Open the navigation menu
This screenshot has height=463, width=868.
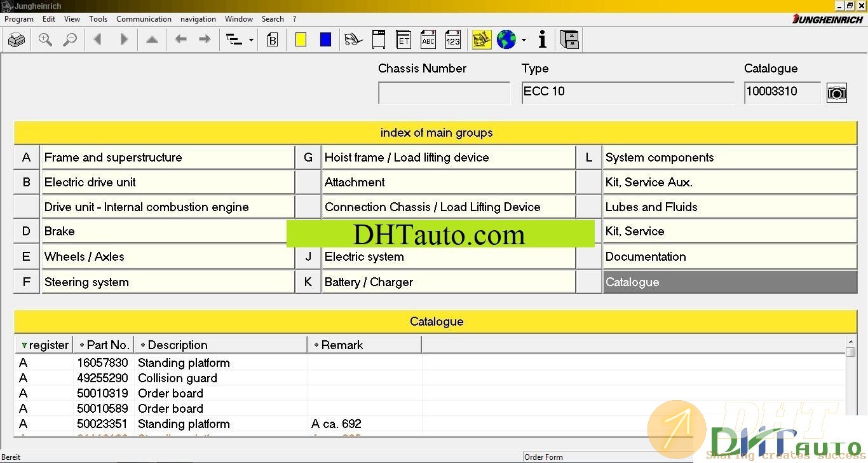198,19
